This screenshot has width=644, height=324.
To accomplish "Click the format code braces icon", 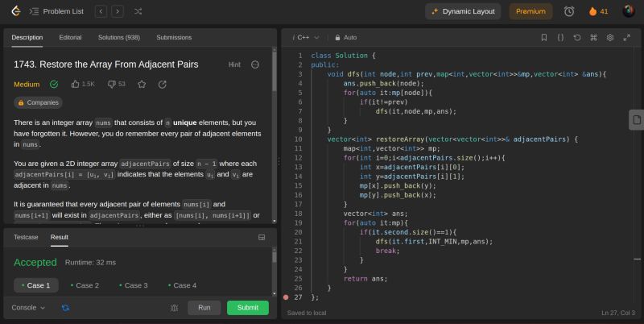I will (560, 37).
